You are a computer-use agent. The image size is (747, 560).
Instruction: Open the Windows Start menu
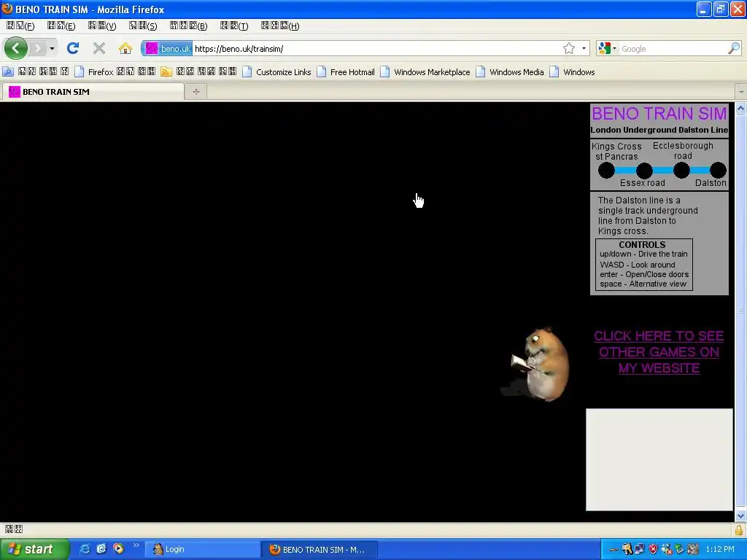pyautogui.click(x=34, y=549)
